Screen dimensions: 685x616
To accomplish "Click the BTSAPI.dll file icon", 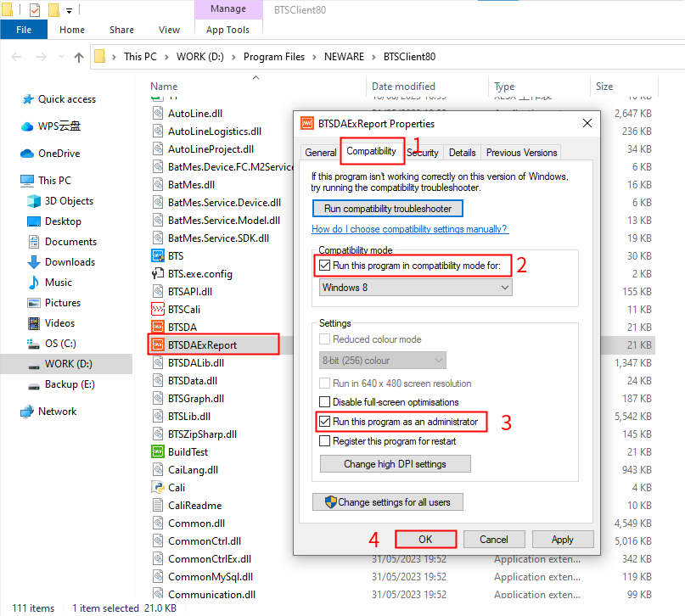I will tap(158, 291).
